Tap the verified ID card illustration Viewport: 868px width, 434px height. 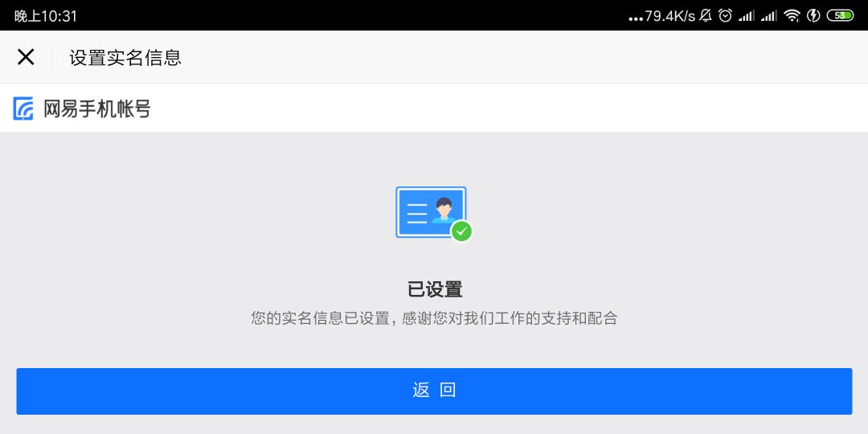[x=434, y=214]
